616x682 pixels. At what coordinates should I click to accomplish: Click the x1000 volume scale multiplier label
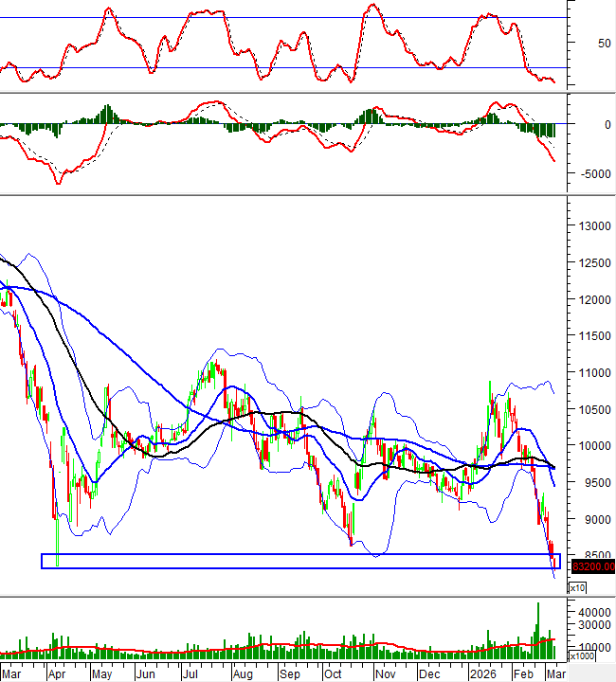[x=580, y=656]
